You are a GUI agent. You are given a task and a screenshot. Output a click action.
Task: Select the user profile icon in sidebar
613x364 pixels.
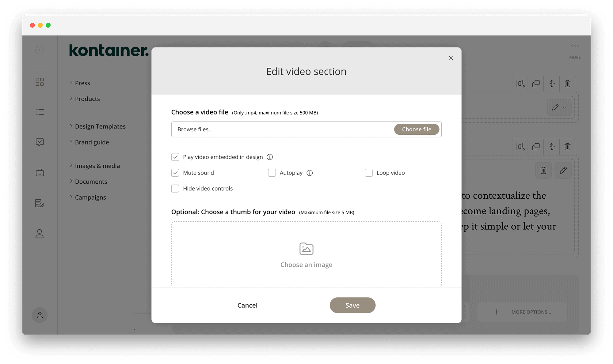tap(40, 234)
